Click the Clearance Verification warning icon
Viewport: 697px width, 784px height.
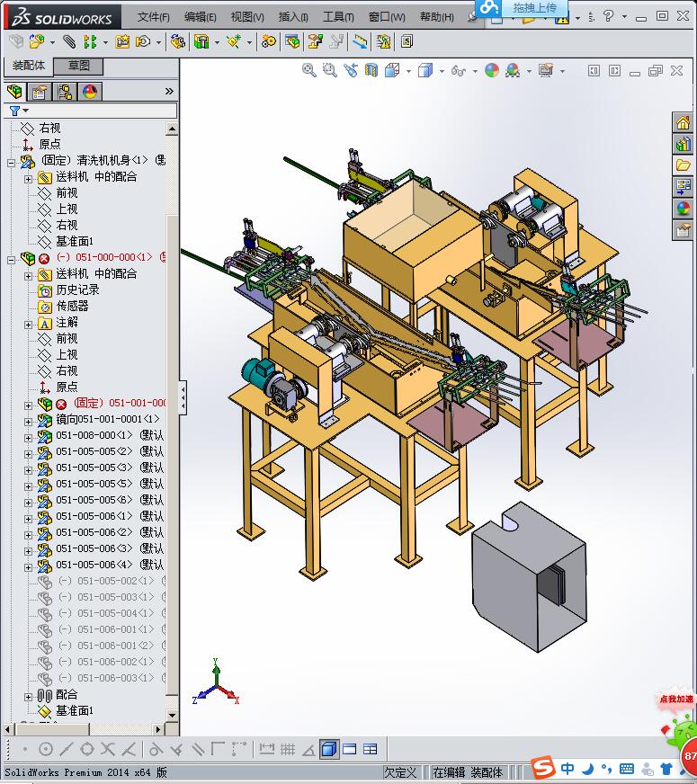pyautogui.click(x=383, y=41)
